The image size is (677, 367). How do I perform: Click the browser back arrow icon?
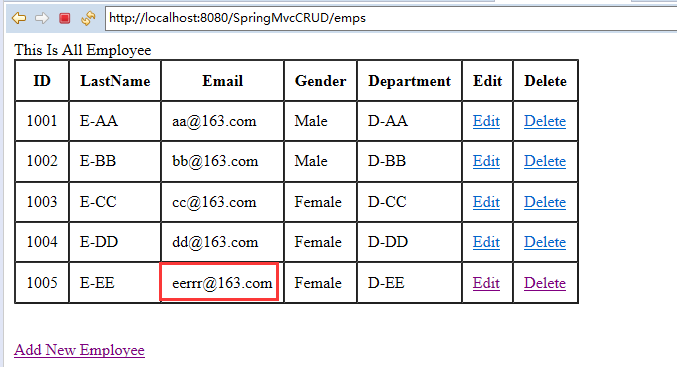(19, 18)
